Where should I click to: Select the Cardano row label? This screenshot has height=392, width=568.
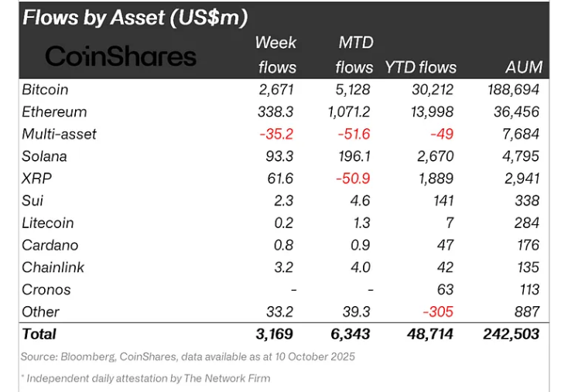point(49,245)
